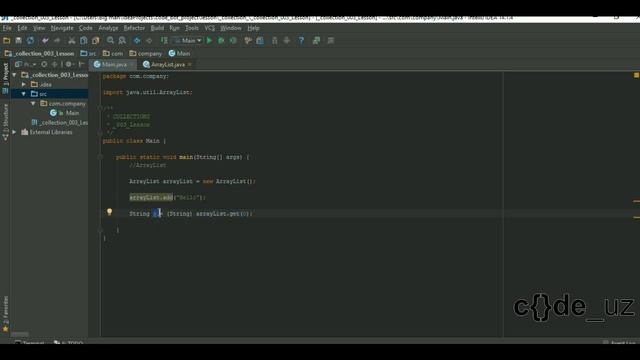Image resolution: width=640 pixels, height=360 pixels.
Task: Open the Window menu
Action: point(231,28)
